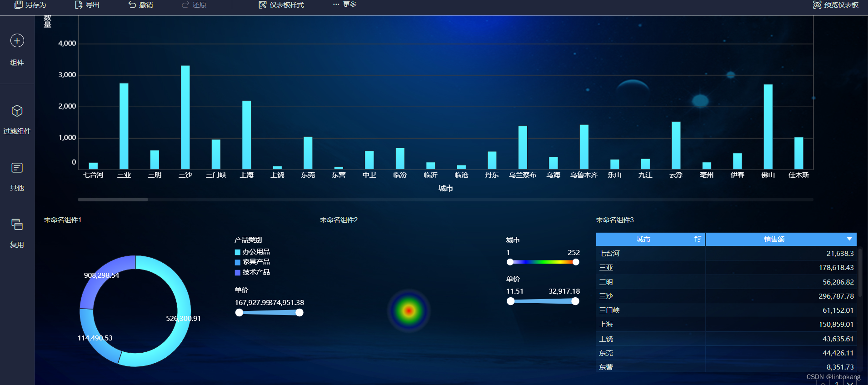This screenshot has width=868, height=385.
Task: Click the Undo arrow icon
Action: pos(132,5)
